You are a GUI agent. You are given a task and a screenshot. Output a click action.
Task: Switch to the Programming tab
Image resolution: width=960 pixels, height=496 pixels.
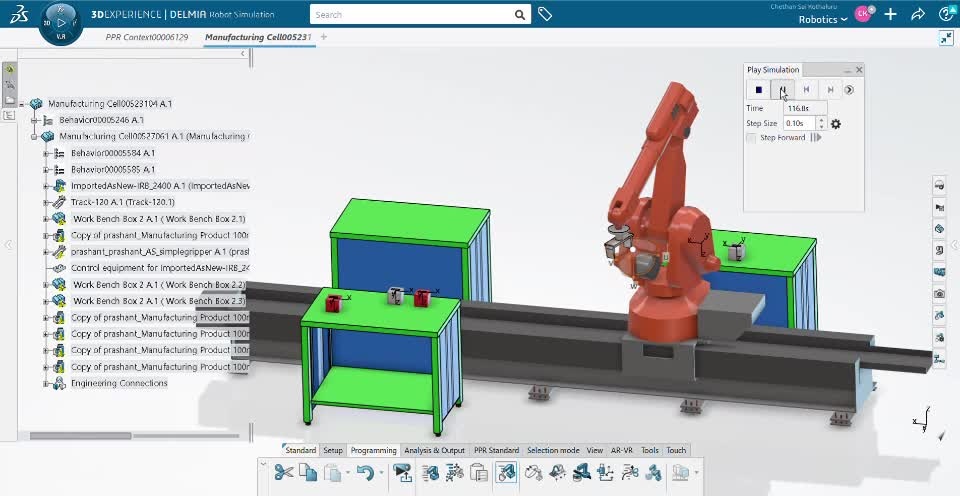coord(373,450)
